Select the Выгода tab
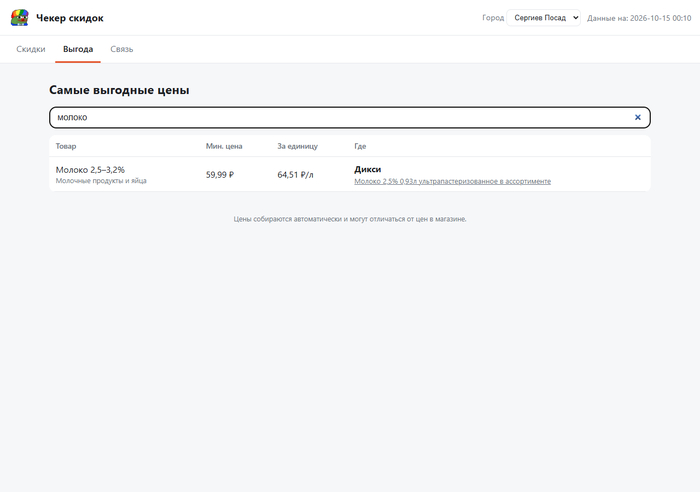This screenshot has height=492, width=700. [78, 49]
